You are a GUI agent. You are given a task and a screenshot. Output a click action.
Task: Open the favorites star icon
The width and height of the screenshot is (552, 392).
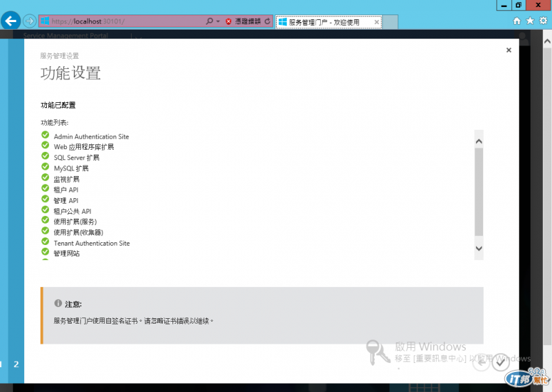(x=530, y=21)
